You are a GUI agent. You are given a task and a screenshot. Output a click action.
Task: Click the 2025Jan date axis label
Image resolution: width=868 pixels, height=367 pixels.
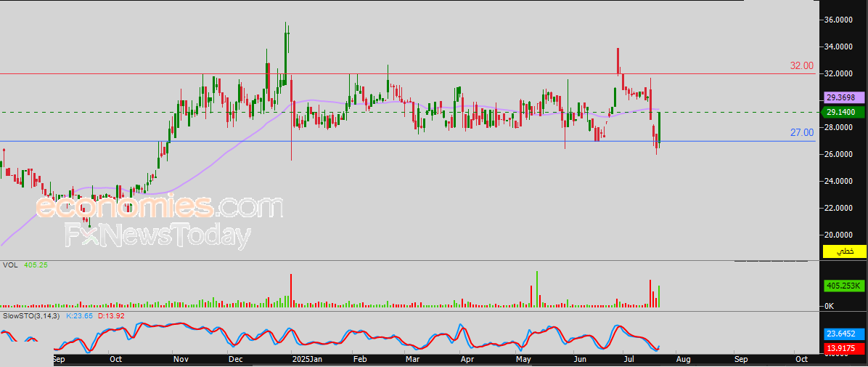click(307, 359)
